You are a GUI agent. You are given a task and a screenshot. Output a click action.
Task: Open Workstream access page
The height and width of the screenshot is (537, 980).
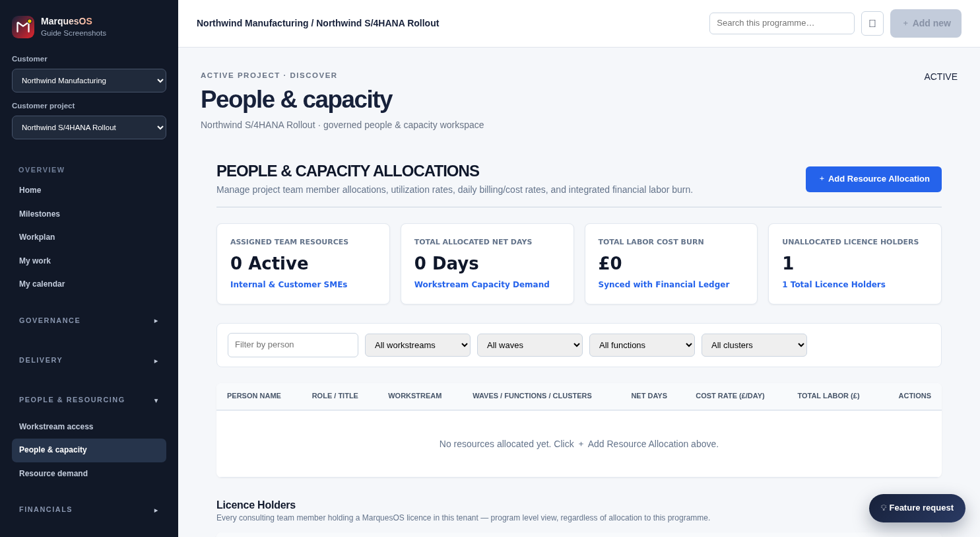89,427
